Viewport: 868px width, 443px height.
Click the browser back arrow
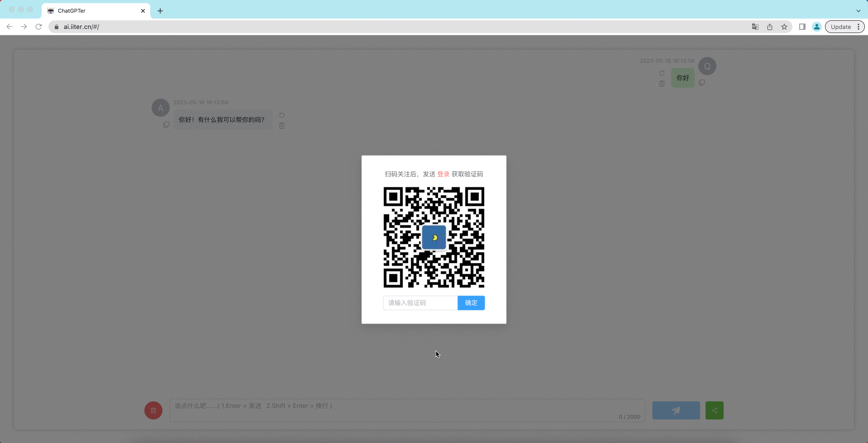point(10,27)
